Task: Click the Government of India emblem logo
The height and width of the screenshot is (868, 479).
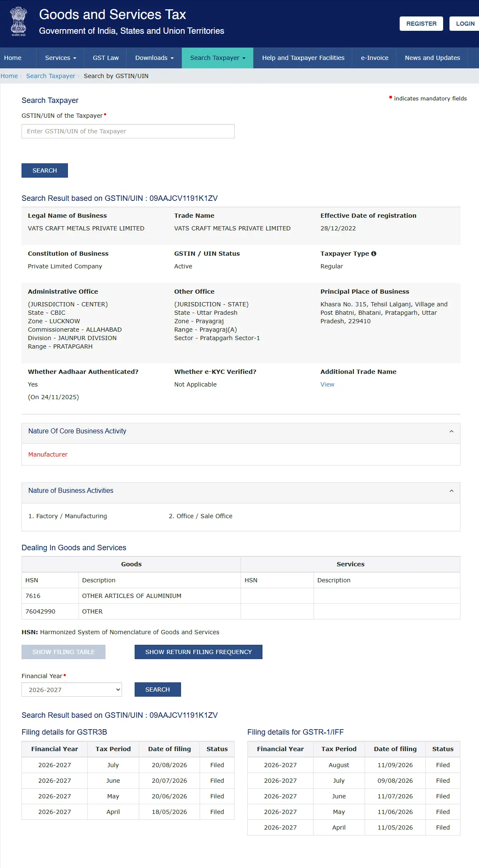Action: 19,22
